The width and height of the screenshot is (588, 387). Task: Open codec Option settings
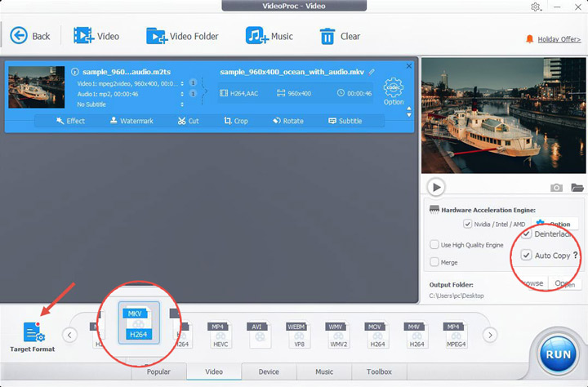click(394, 91)
